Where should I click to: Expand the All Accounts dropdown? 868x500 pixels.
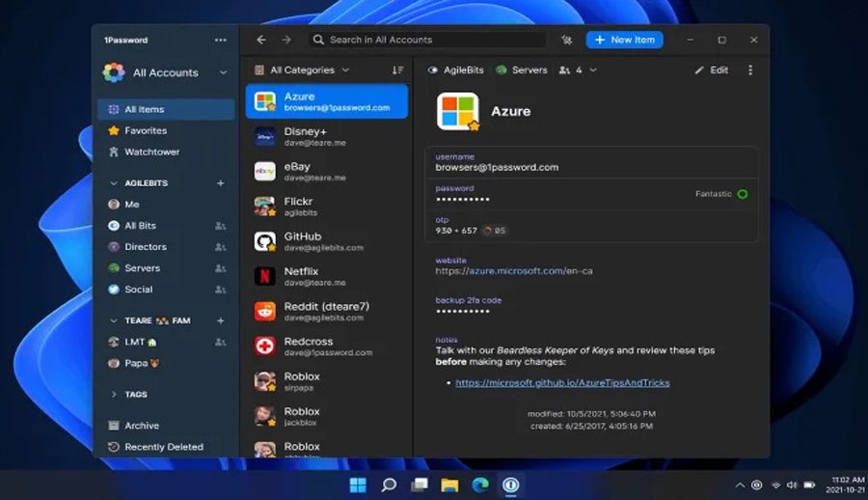pyautogui.click(x=223, y=72)
